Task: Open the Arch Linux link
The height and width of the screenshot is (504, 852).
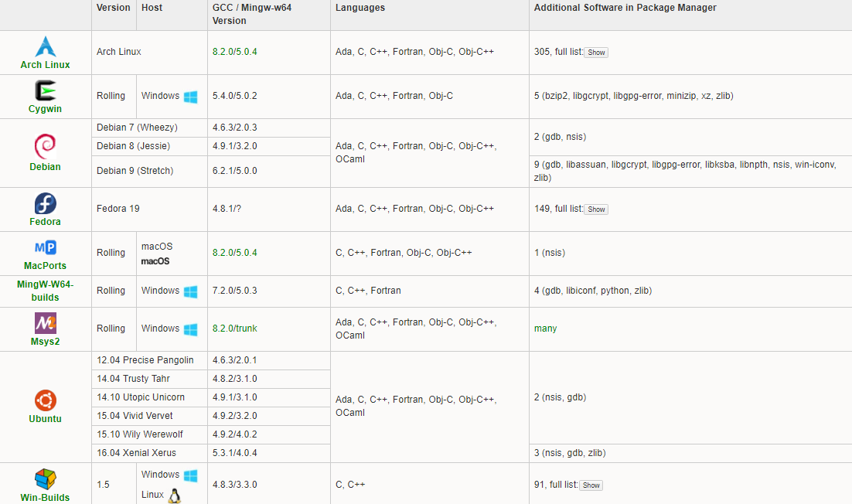Action: tap(45, 65)
